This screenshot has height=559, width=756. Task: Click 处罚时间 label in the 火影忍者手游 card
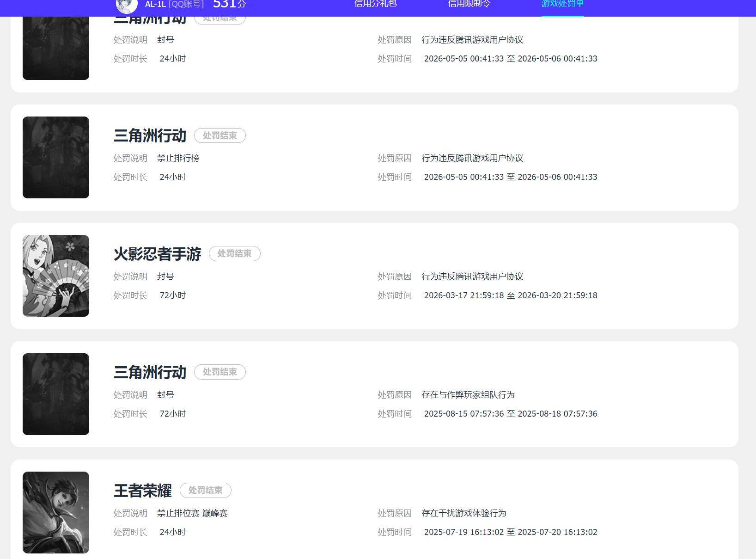click(x=395, y=295)
